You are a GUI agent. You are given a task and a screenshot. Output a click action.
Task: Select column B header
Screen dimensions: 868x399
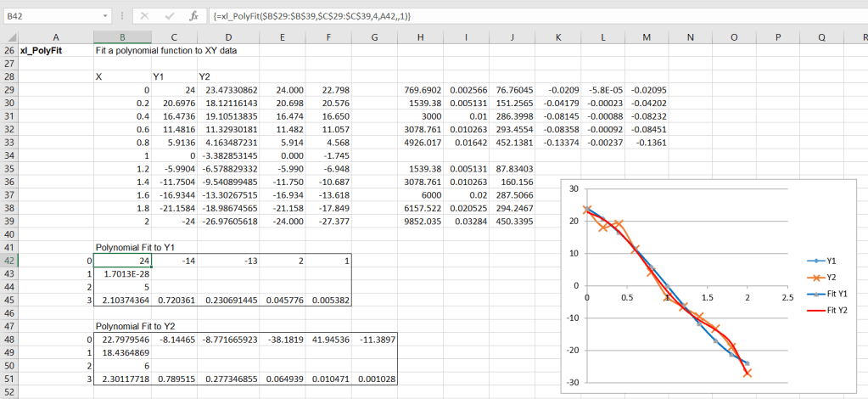tap(122, 37)
